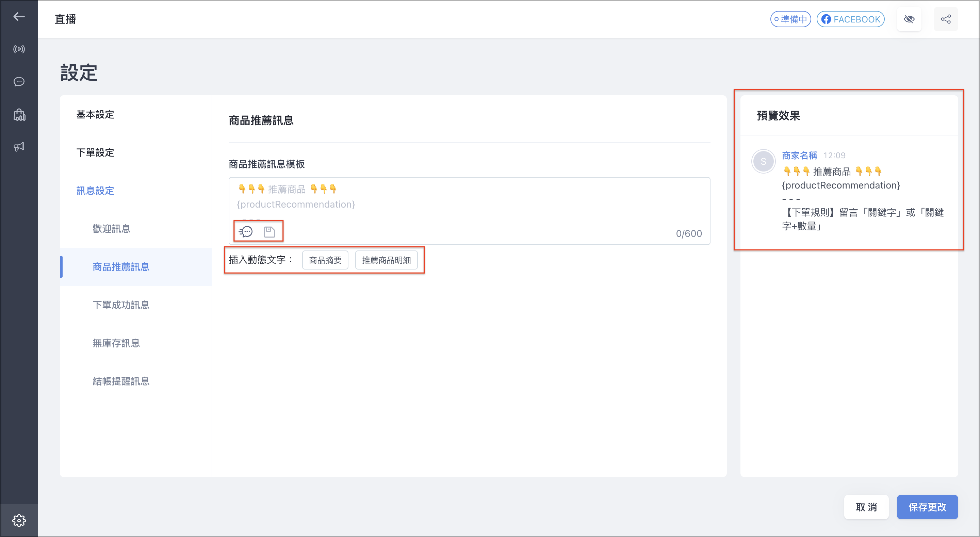This screenshot has width=980, height=537.
Task: Toggle the hidden visibility eye icon
Action: point(909,19)
